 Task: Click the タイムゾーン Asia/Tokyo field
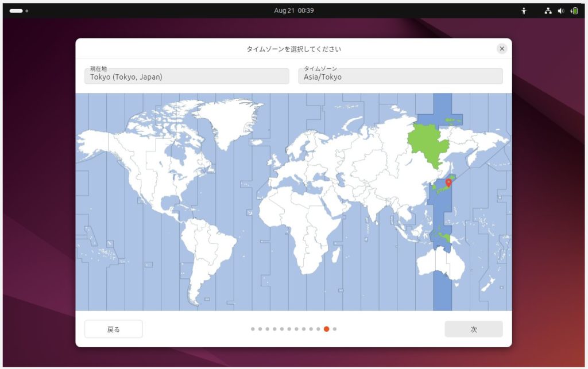400,76
